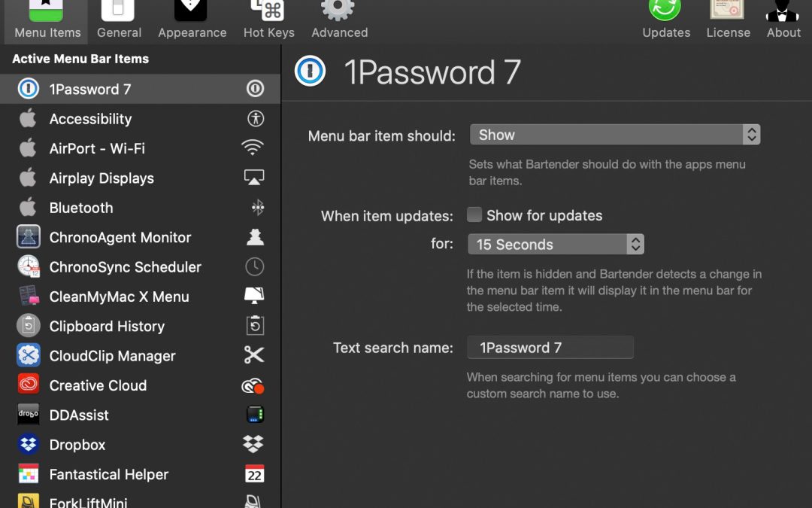Select ChronoSync Scheduler item
Image resolution: width=812 pixels, height=508 pixels.
[125, 267]
